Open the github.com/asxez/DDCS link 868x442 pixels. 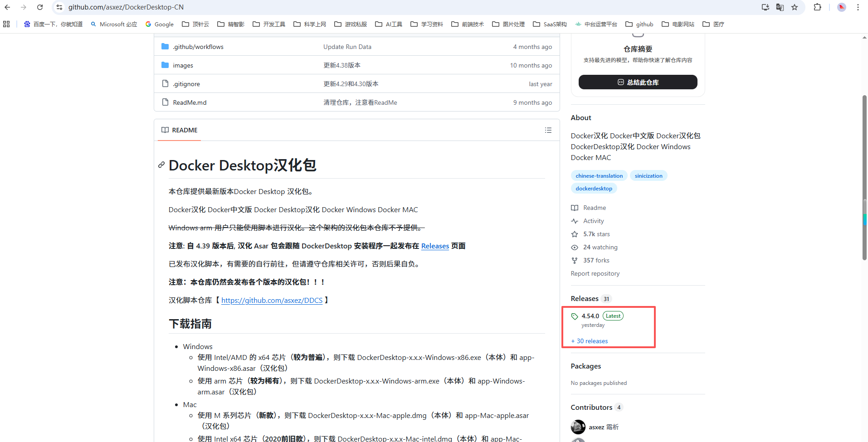click(272, 300)
